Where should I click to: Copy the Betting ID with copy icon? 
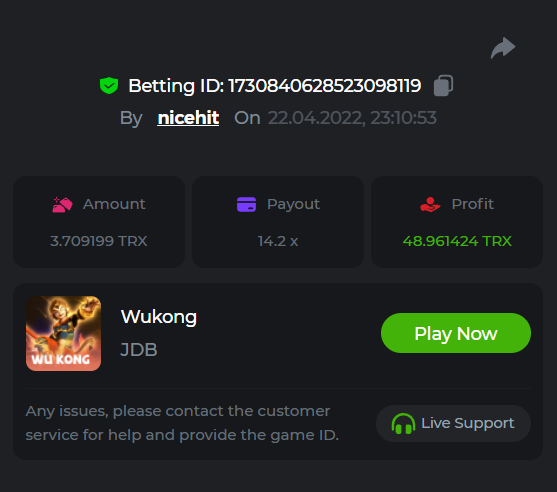coord(443,86)
